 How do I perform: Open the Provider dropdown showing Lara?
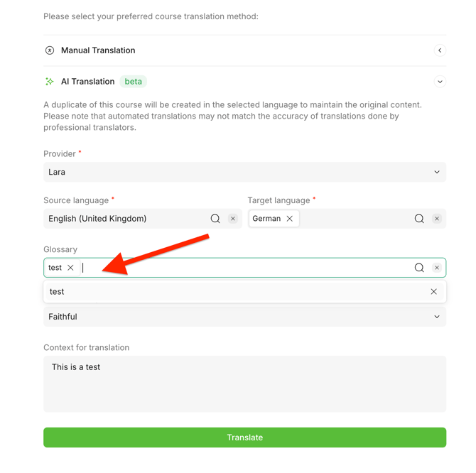(244, 172)
